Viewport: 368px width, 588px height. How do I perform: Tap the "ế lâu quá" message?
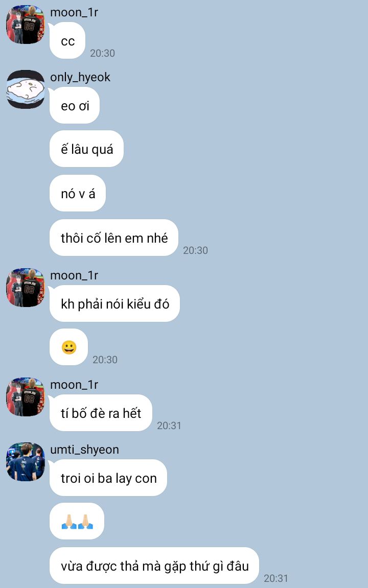[x=87, y=149]
